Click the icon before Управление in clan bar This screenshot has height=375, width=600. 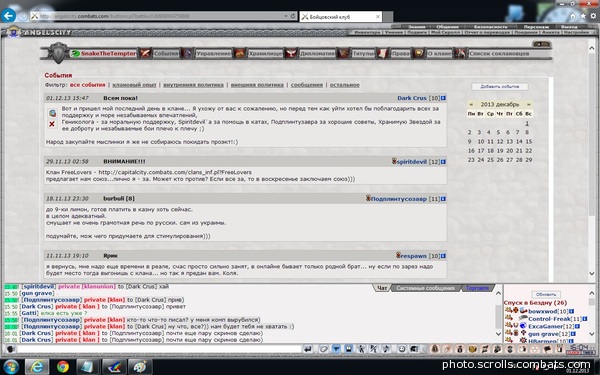click(188, 54)
